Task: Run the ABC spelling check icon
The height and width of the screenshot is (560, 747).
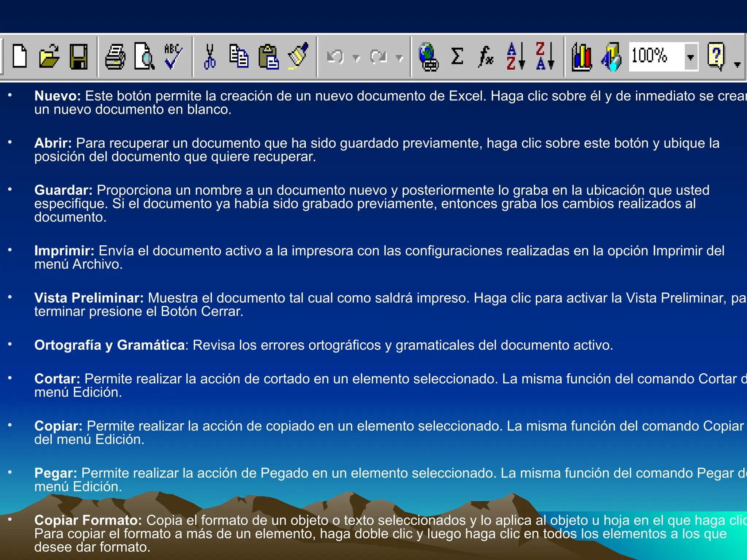Action: [x=173, y=57]
